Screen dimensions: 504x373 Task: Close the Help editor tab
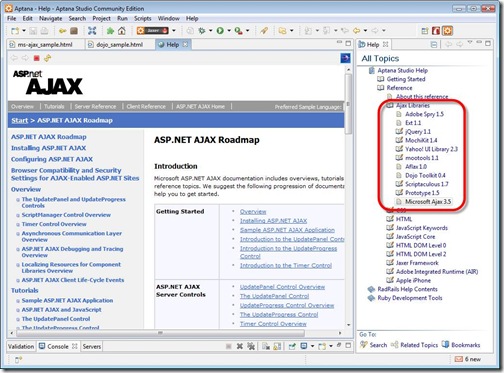coord(186,44)
